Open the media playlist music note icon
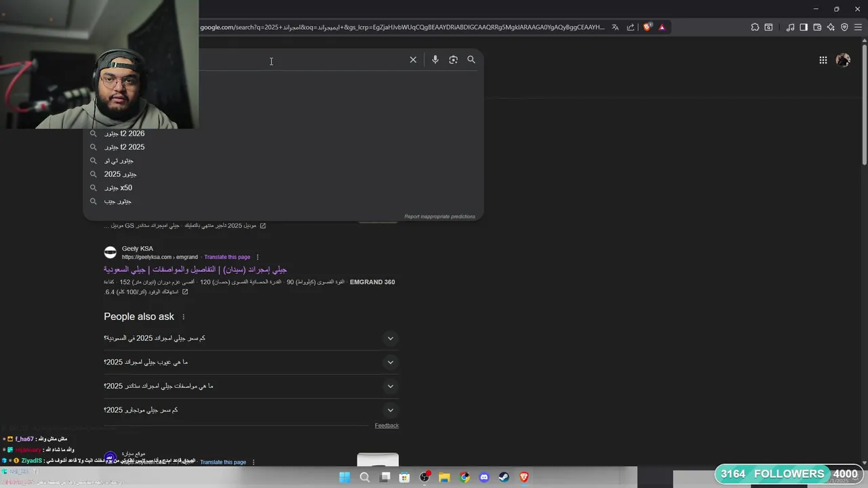 (790, 27)
